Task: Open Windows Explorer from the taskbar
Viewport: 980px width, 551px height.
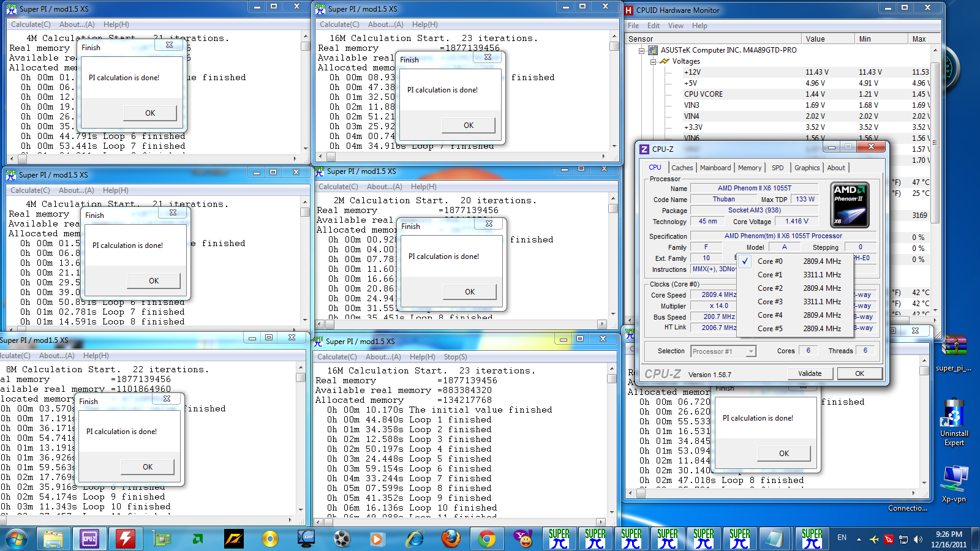Action: tap(53, 539)
